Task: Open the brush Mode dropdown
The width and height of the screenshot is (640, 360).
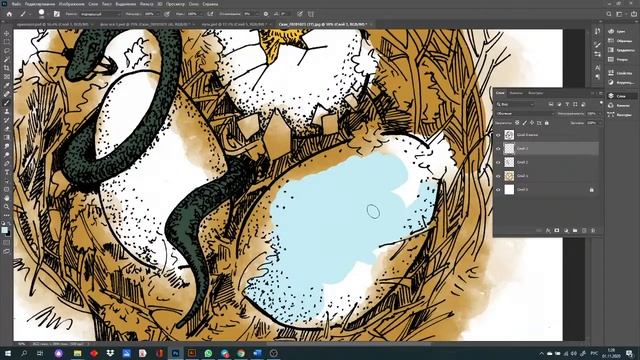Action: 100,14
